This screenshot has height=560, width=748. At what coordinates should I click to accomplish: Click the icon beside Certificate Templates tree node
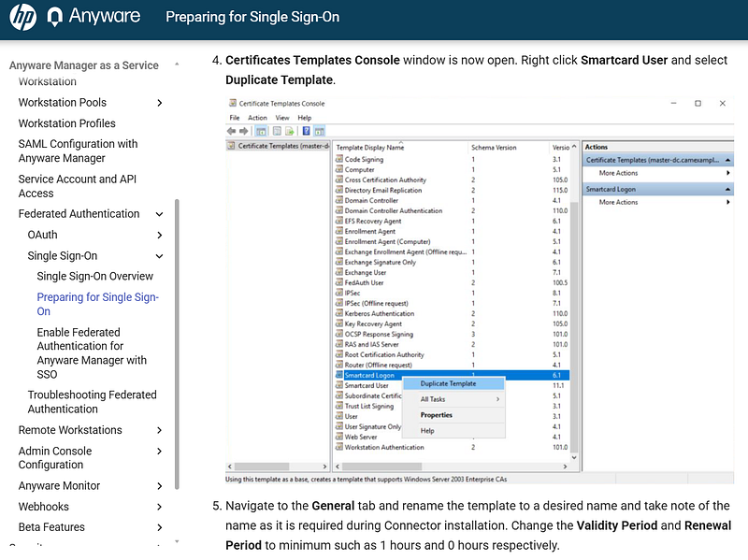(x=231, y=146)
